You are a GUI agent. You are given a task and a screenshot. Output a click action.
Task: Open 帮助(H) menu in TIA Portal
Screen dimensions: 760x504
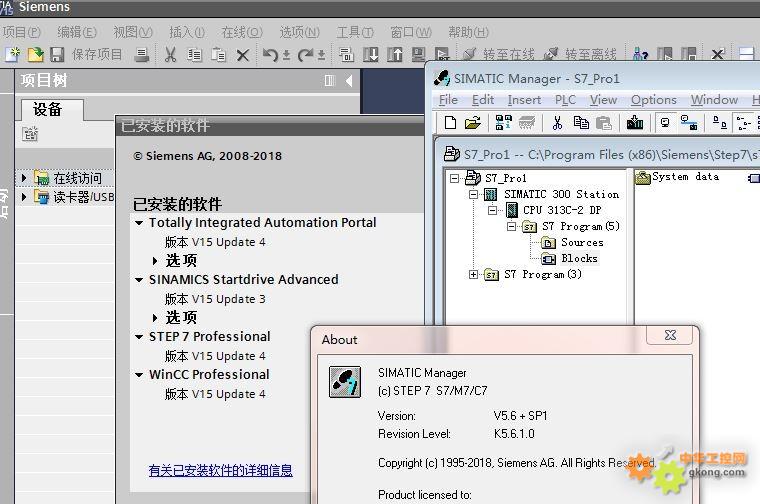pos(469,32)
